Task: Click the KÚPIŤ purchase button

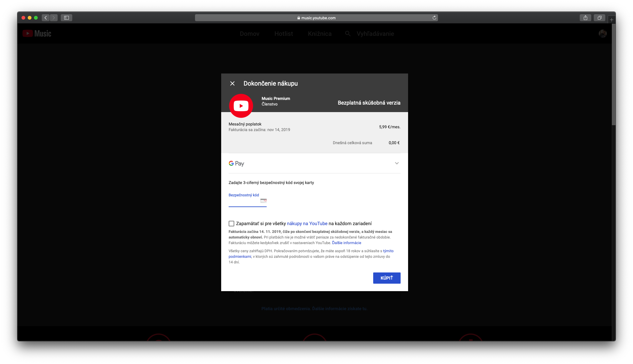Action: click(x=387, y=278)
